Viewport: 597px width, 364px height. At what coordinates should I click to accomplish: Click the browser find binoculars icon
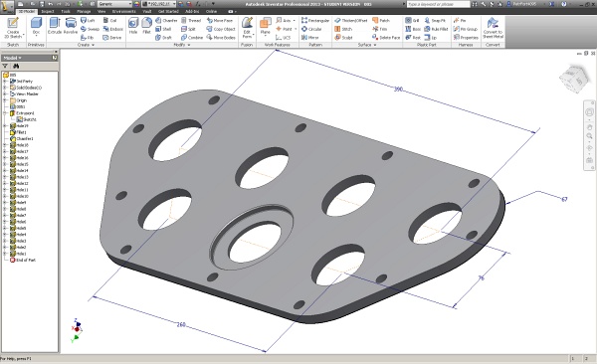(16, 67)
